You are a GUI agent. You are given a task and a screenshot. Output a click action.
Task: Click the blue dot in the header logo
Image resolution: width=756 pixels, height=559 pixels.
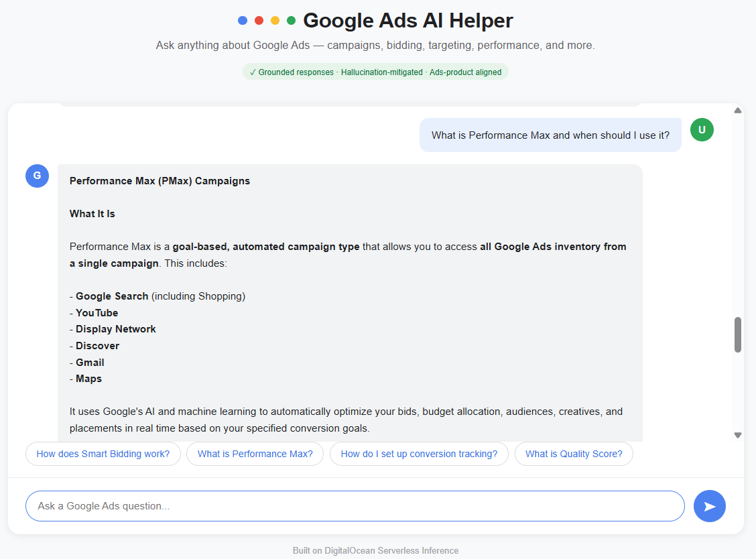(x=243, y=20)
